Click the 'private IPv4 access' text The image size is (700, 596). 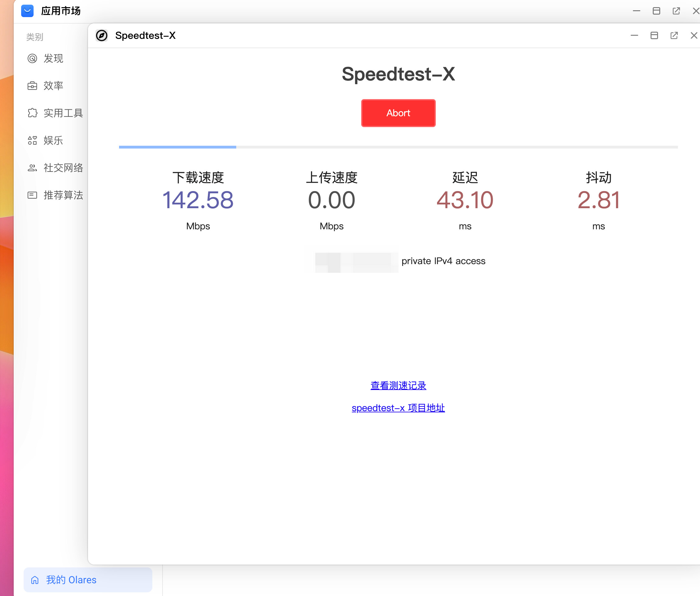tap(443, 261)
